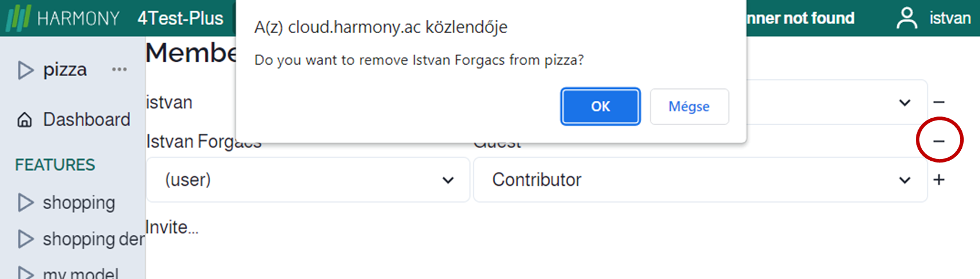The width and height of the screenshot is (980, 279).
Task: Confirm removal with the OK button
Action: pos(600,107)
